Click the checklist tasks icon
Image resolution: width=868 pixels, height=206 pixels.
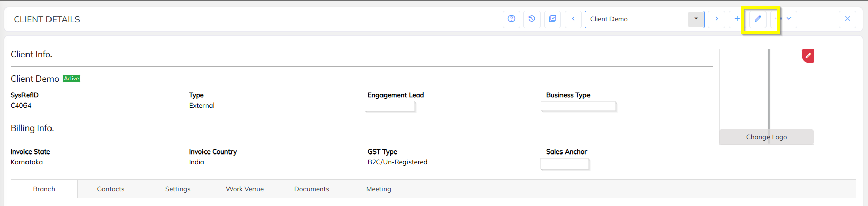click(x=552, y=19)
